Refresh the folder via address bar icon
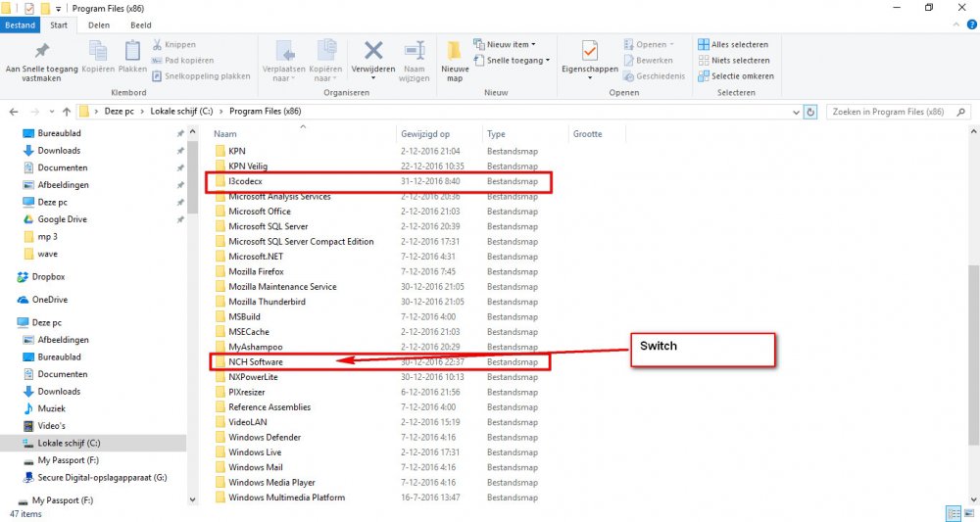 click(810, 112)
